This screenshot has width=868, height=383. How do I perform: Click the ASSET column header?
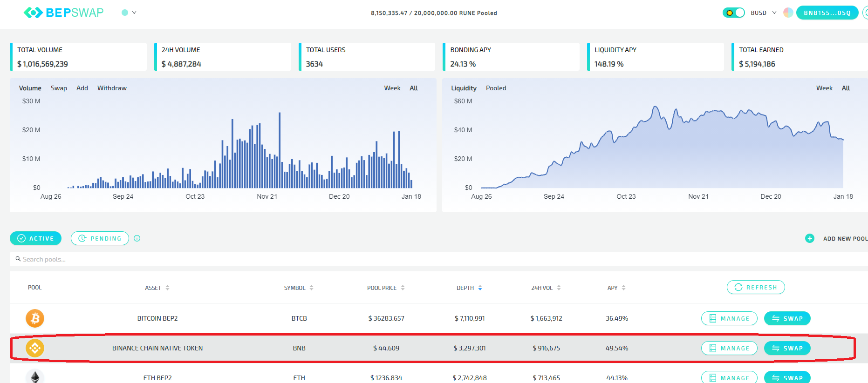pyautogui.click(x=153, y=288)
